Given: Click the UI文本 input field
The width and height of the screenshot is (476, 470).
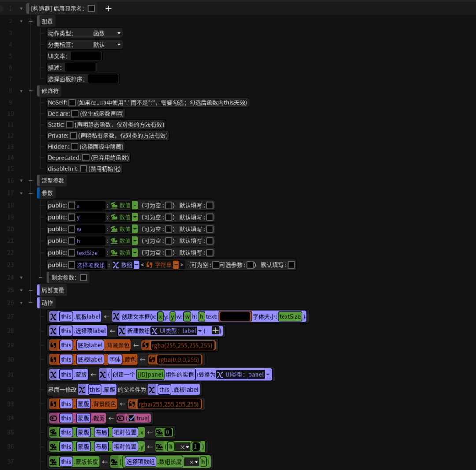Looking at the screenshot, I should (x=86, y=56).
